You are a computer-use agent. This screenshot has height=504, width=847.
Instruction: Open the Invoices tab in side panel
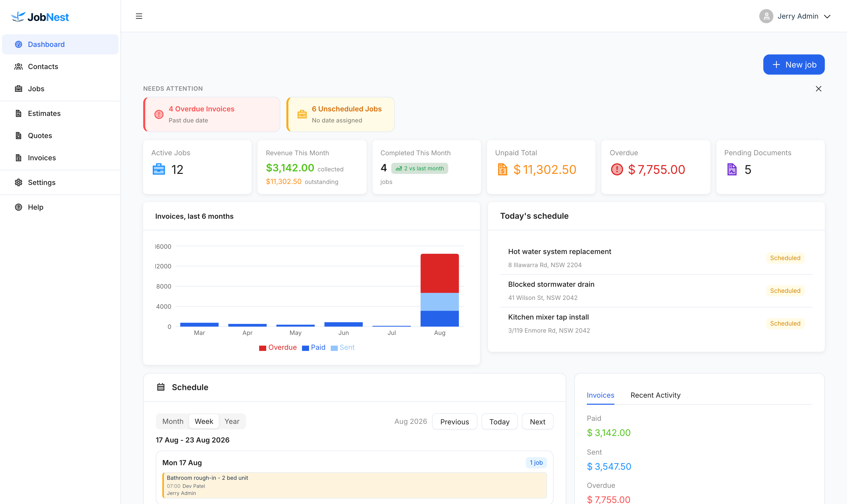(600, 395)
